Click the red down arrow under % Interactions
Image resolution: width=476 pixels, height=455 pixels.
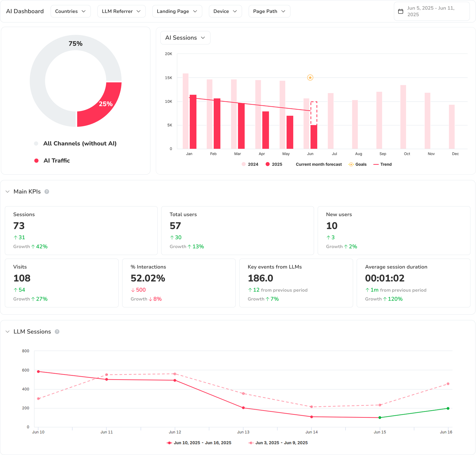(133, 290)
